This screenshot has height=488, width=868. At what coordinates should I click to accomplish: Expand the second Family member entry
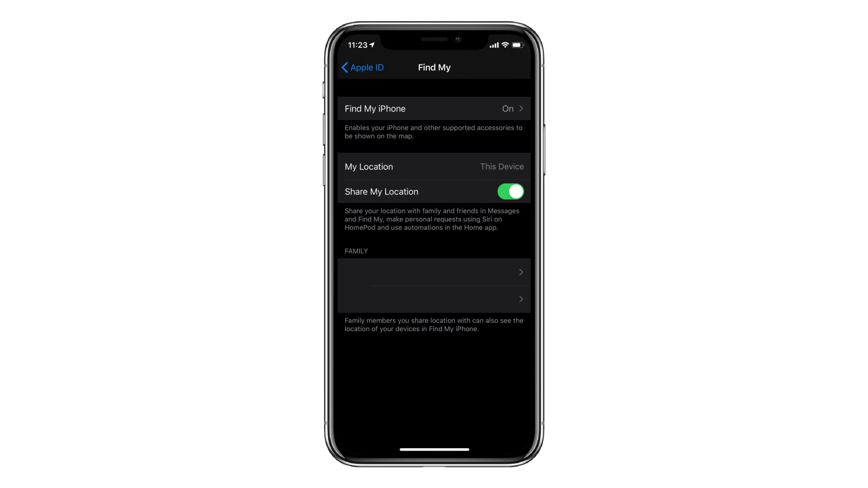pyautogui.click(x=434, y=299)
